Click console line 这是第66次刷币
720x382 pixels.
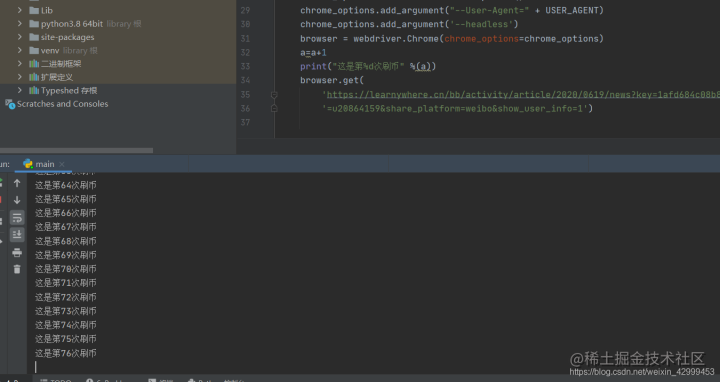pos(66,213)
